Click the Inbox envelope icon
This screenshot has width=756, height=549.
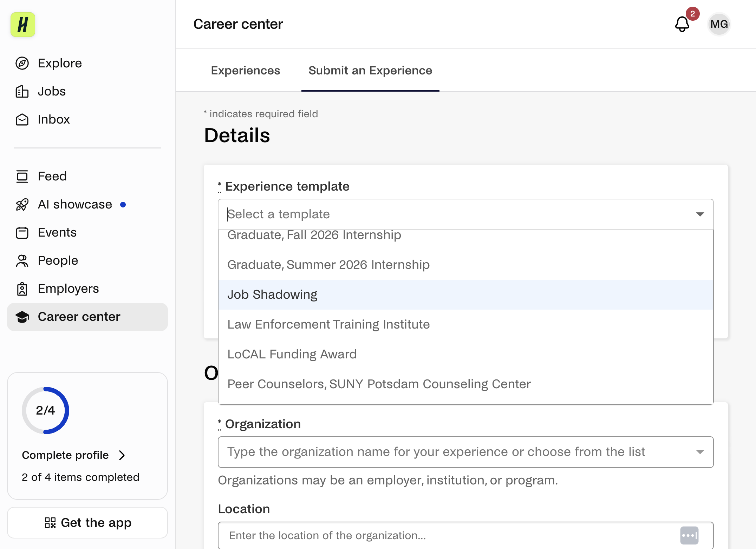(x=22, y=119)
